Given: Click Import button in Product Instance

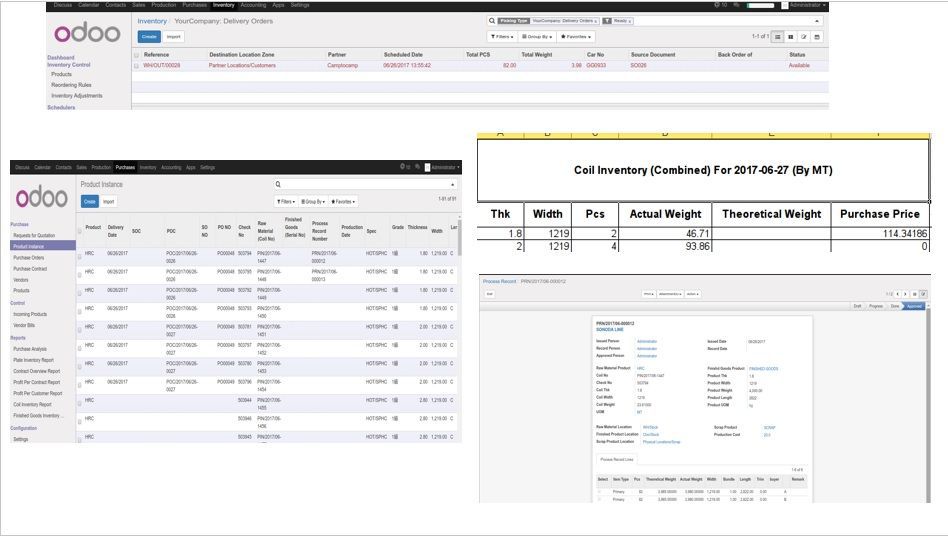Looking at the screenshot, I should [x=109, y=201].
